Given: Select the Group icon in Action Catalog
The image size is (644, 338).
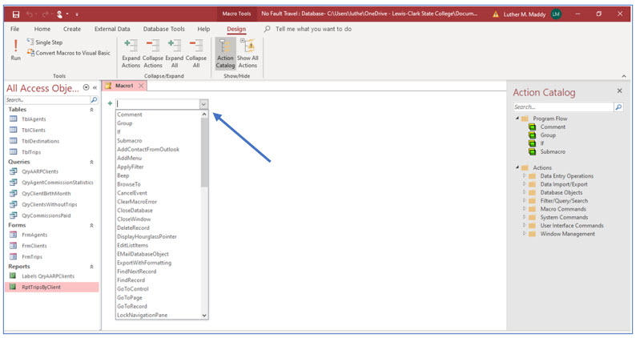Looking at the screenshot, I should 532,135.
